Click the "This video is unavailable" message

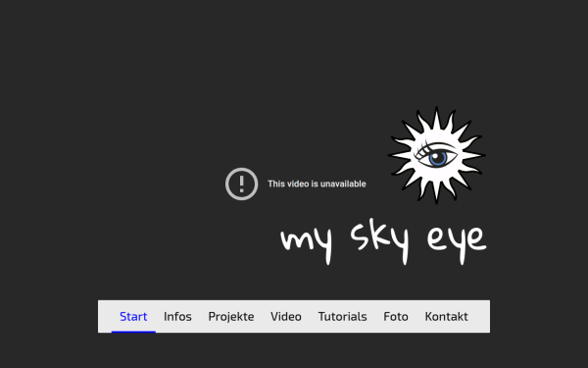pyautogui.click(x=317, y=184)
